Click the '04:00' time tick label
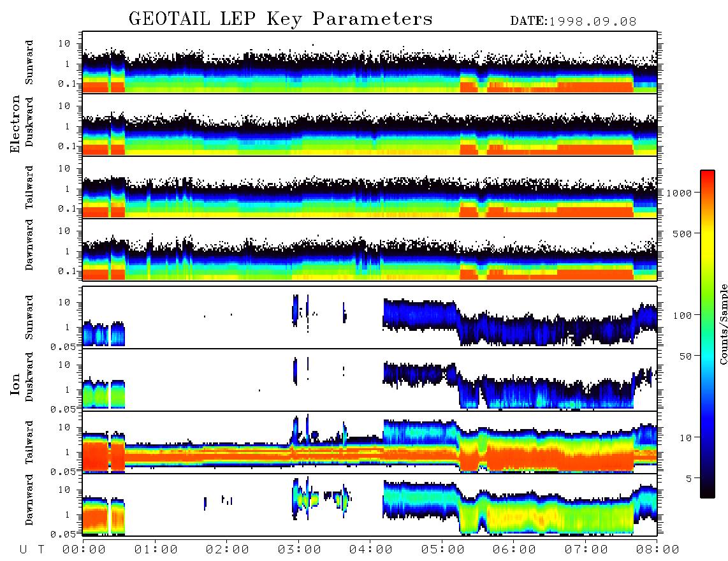The image size is (728, 561). click(371, 550)
